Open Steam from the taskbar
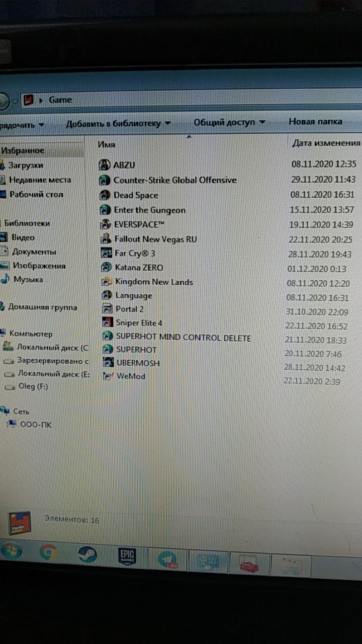 point(87,554)
